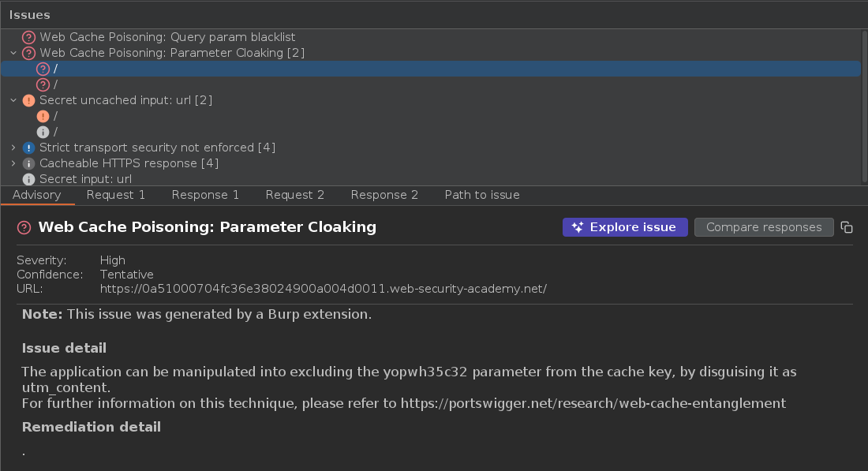Screen dimensions: 868x471
Task: Expand Strict transport security not enforced
Action: coord(13,148)
